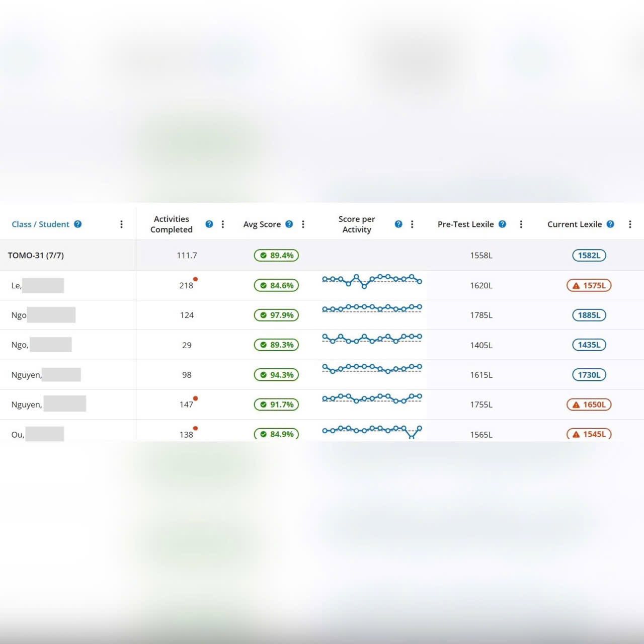Screen dimensions: 644x644
Task: Click the 97.9% average score badge
Action: [276, 315]
